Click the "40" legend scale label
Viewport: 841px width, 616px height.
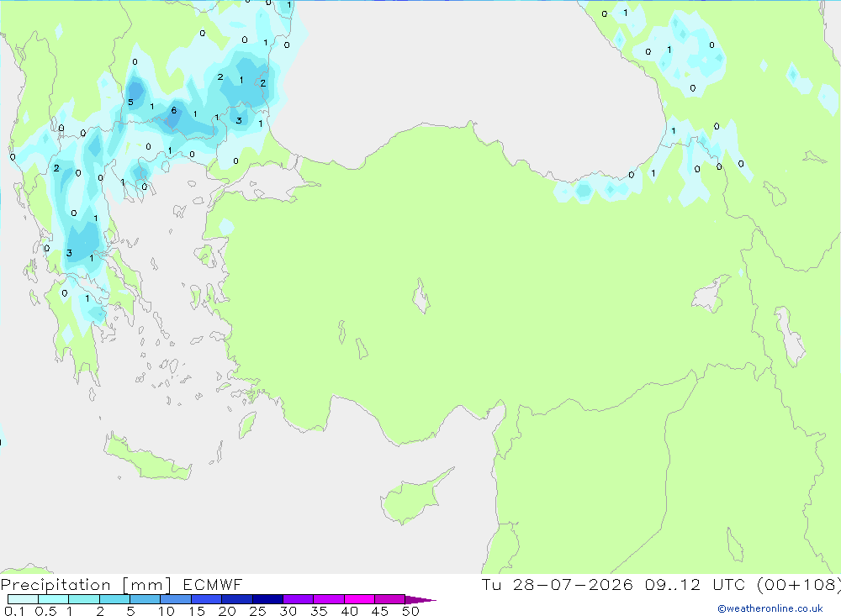coord(350,611)
